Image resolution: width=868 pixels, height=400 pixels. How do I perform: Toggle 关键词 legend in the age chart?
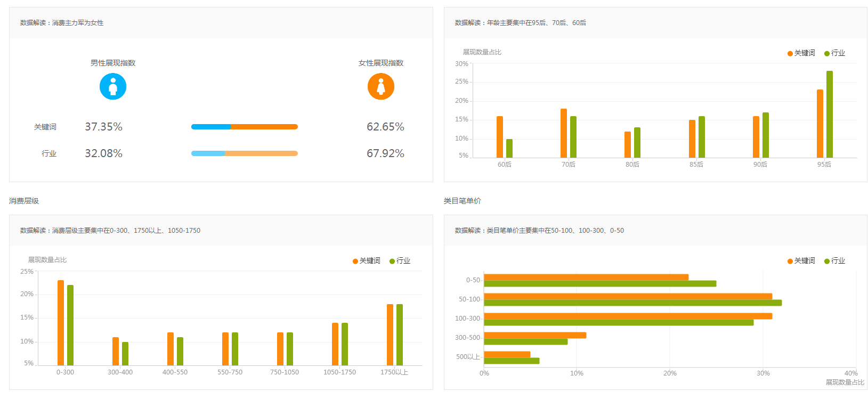[x=801, y=53]
